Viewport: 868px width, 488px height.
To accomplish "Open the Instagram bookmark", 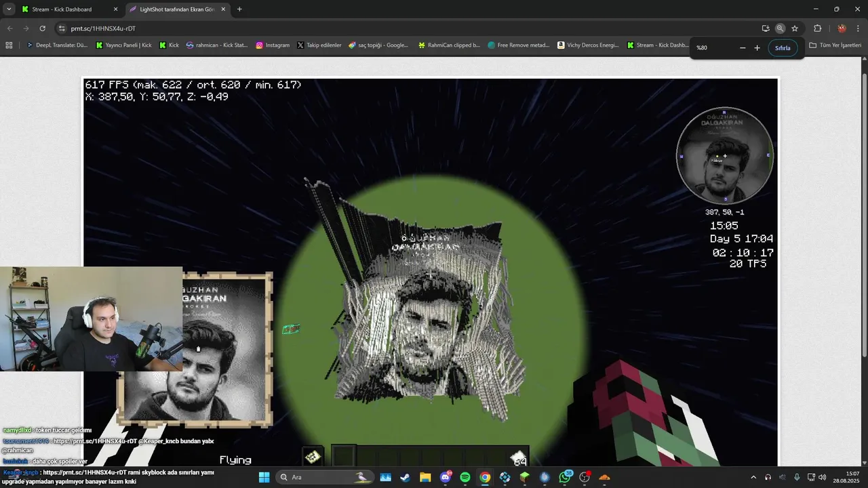I will [x=273, y=45].
